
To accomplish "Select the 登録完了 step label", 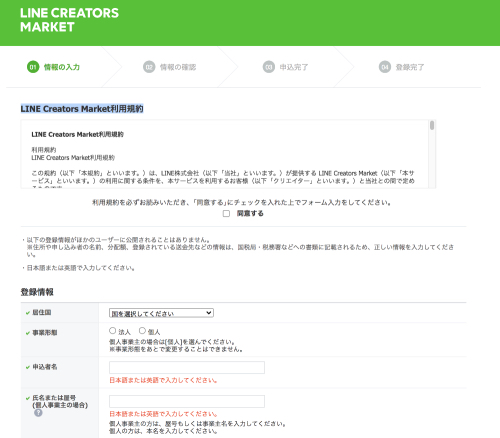I will point(410,67).
